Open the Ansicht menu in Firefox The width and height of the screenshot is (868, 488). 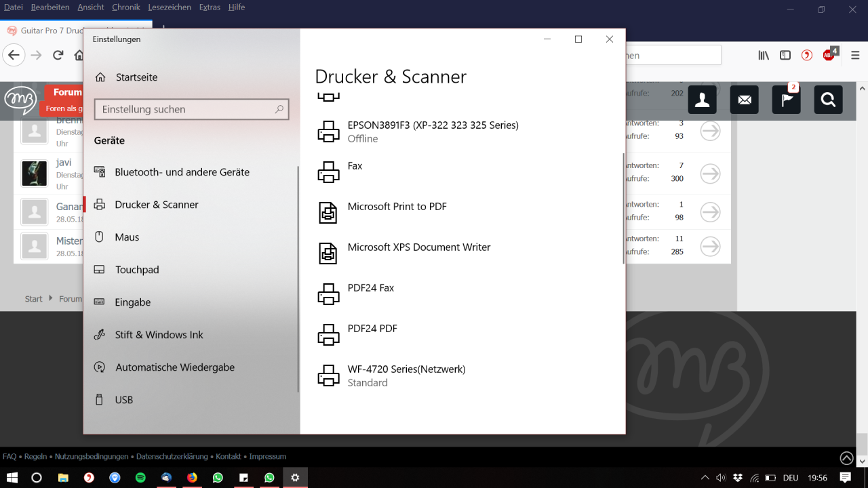(x=91, y=7)
